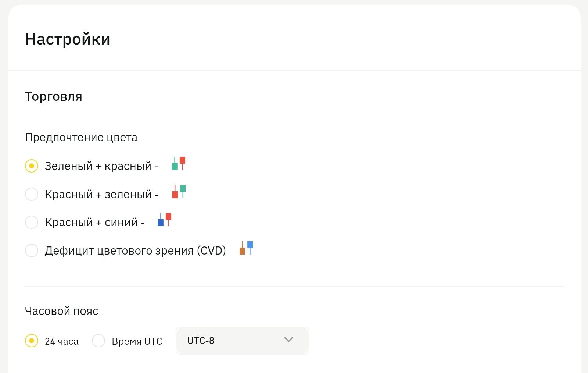Open the UTC-8 timezone dropdown
The width and height of the screenshot is (588, 373).
(242, 341)
